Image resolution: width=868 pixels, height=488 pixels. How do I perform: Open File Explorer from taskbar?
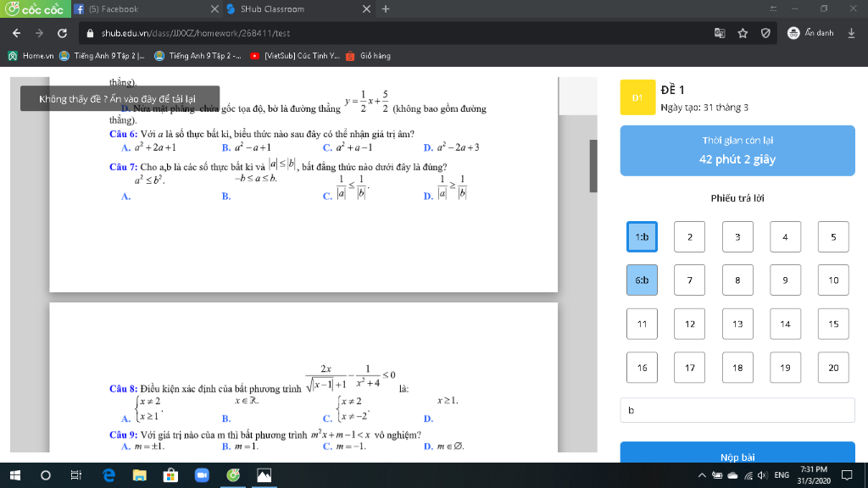(140, 475)
